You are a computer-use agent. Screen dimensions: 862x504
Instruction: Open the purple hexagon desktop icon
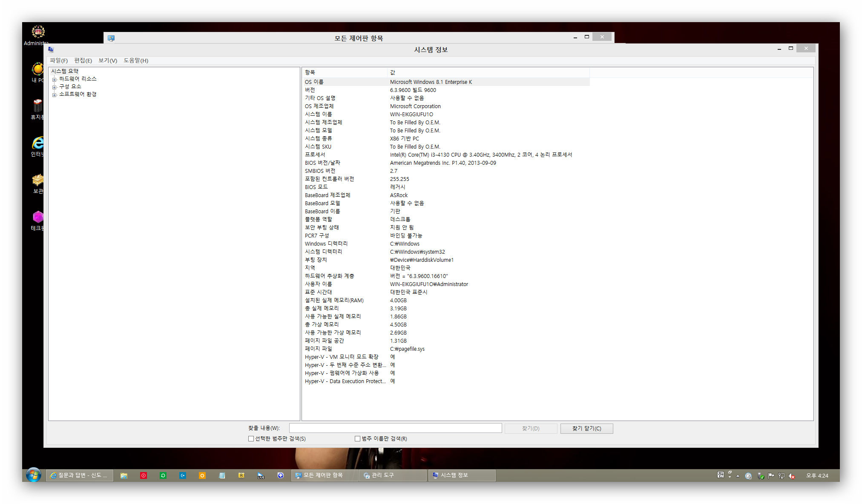[37, 220]
